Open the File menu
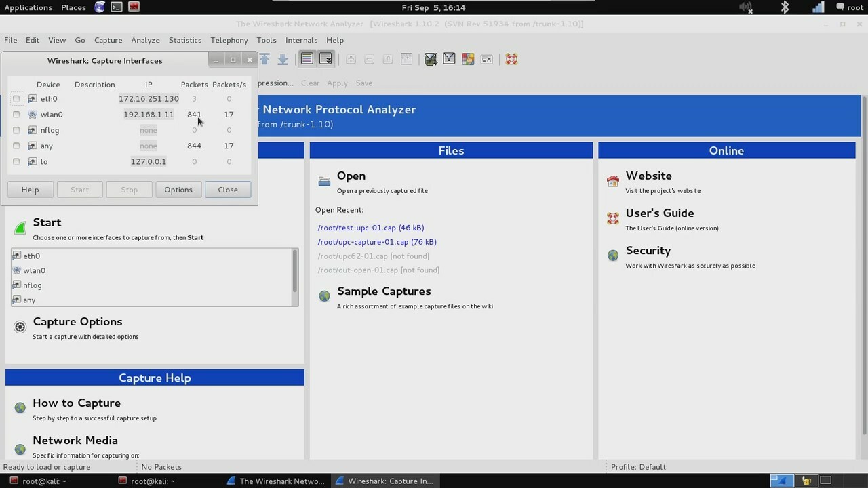 coord(11,40)
